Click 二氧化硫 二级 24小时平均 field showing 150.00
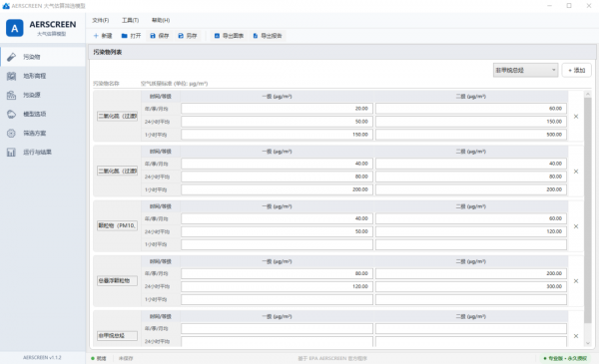Viewport: 599px width, 364px height. [x=471, y=122]
